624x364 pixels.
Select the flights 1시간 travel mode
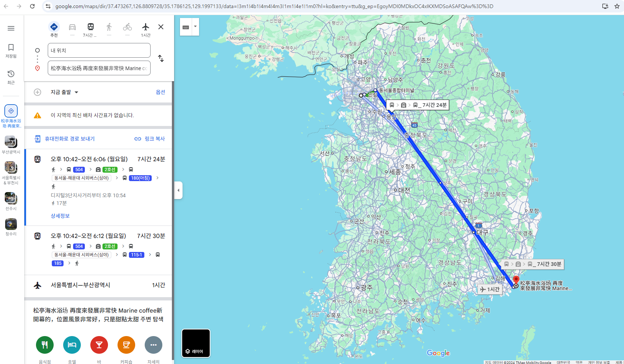[146, 29]
